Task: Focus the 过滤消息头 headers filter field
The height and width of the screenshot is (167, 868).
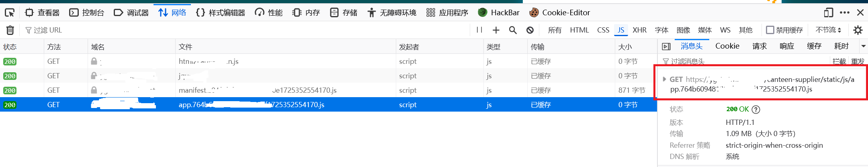Action: (x=743, y=61)
